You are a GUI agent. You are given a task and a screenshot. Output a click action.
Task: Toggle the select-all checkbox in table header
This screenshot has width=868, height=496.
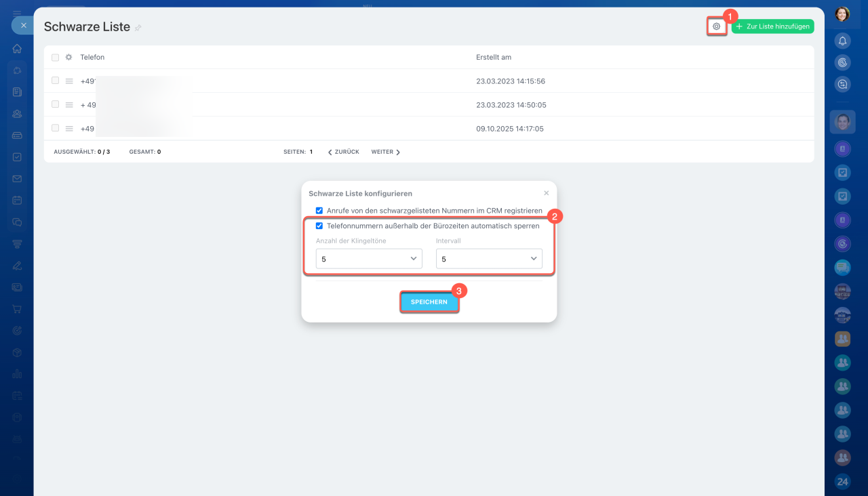click(55, 58)
